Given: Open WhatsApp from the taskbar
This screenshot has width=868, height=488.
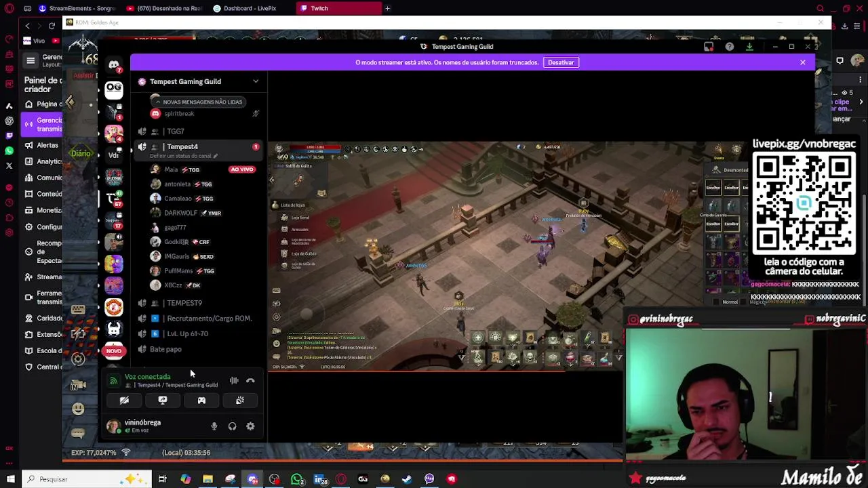Looking at the screenshot, I should (x=297, y=479).
